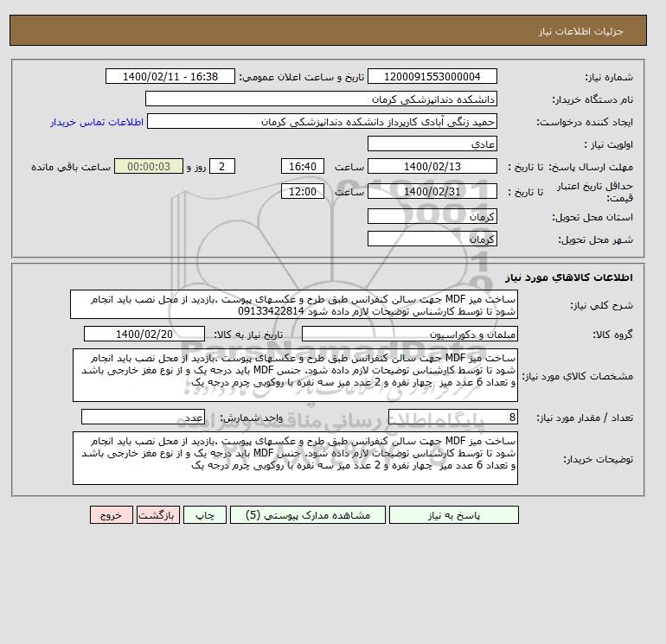The image size is (666, 644).
Task: Select the buyer organization field دانشکده دندانپزشکی کرمان
Action: [321, 99]
